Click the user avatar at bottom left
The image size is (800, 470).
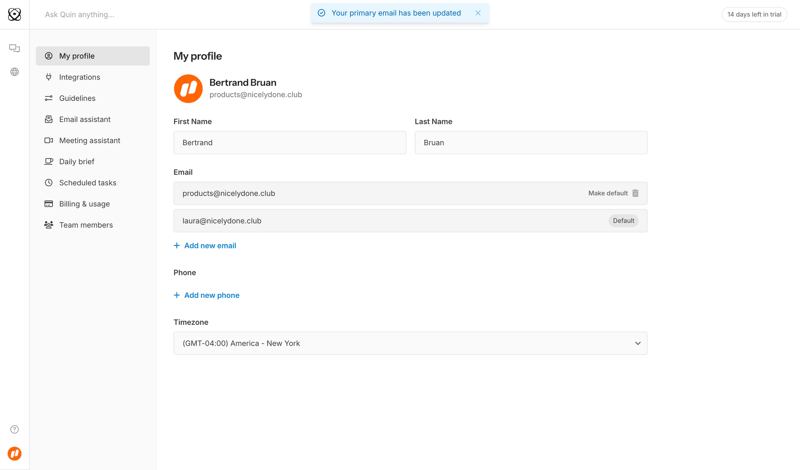point(14,454)
